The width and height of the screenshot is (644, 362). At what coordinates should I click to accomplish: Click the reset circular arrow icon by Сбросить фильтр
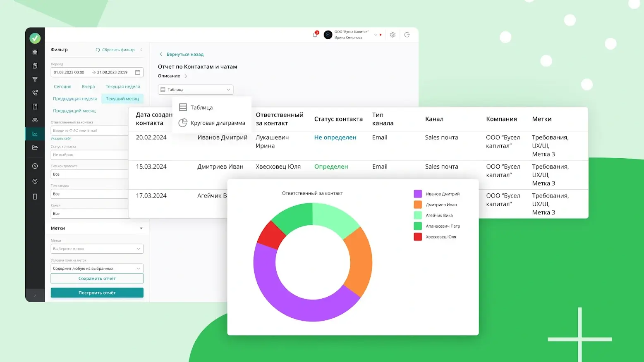click(98, 50)
